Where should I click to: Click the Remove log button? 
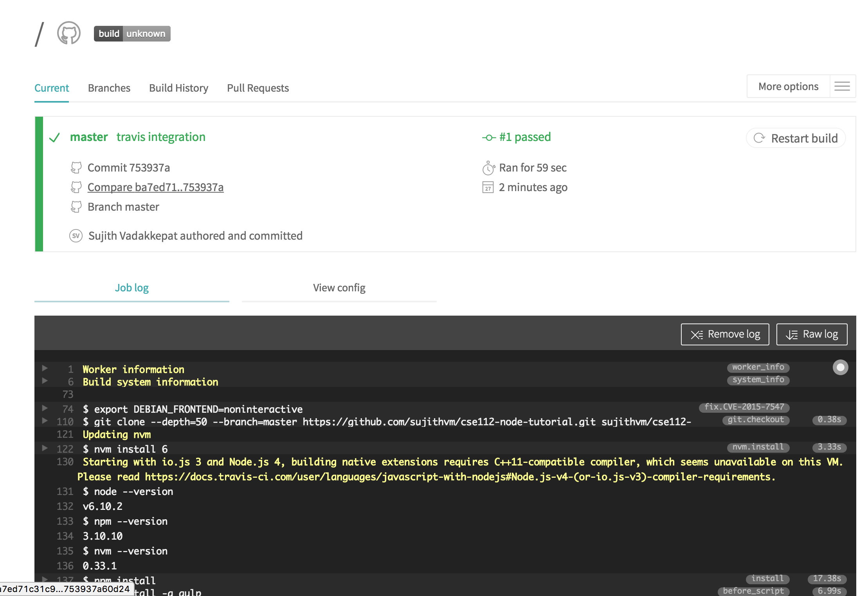(725, 334)
